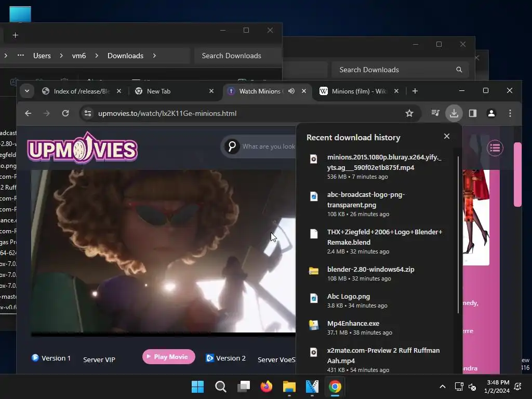Click the blender zip folder icon
The height and width of the screenshot is (399, 532).
tap(313, 271)
